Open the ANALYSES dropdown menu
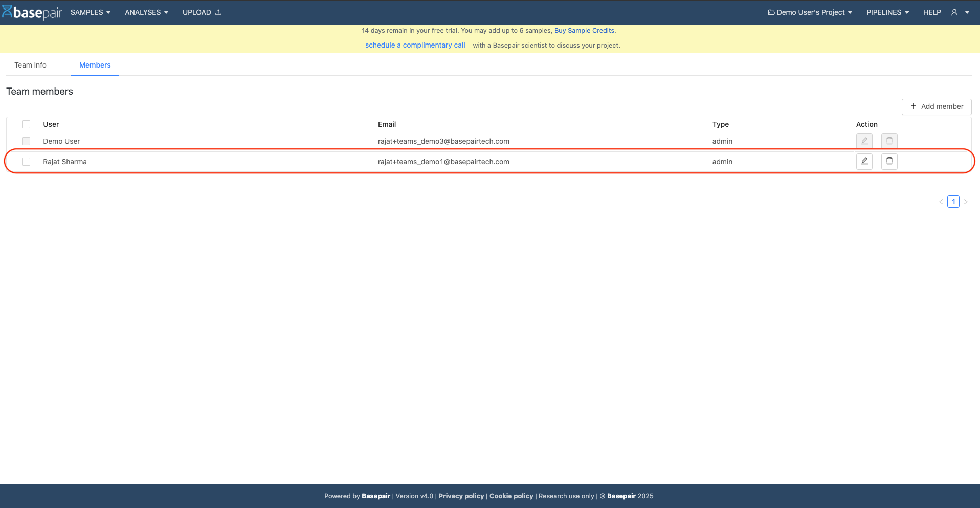 click(146, 12)
